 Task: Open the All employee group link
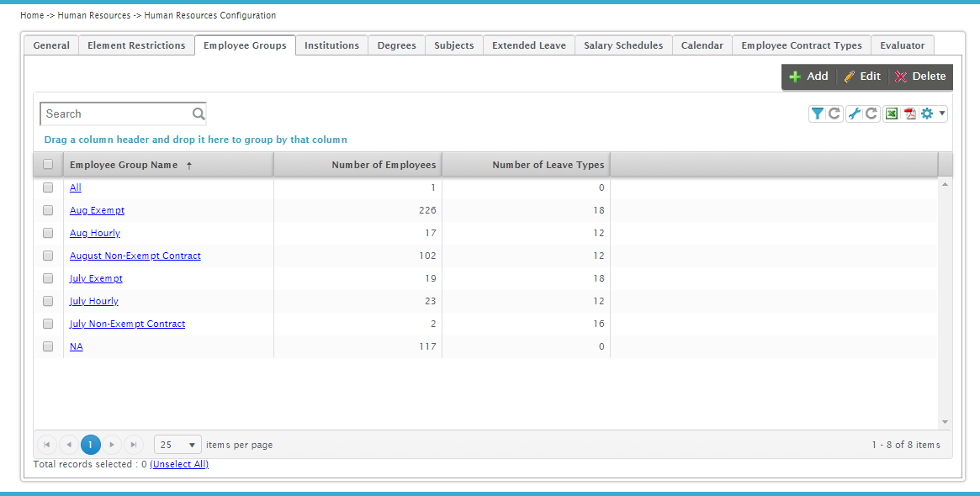point(76,187)
